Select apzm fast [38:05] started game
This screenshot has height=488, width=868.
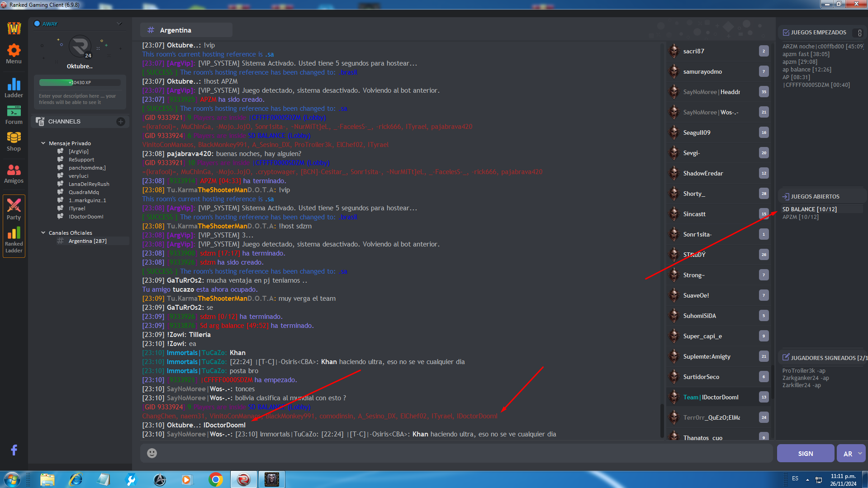pos(806,54)
